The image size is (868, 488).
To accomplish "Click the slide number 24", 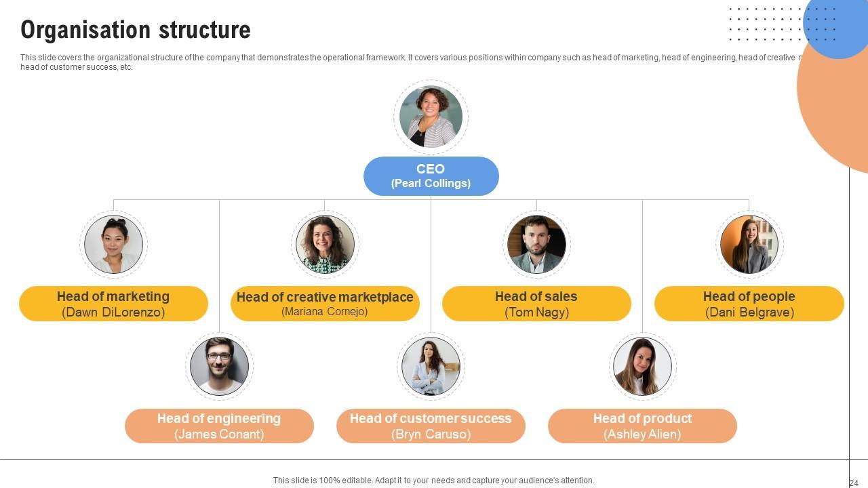I will click(854, 483).
